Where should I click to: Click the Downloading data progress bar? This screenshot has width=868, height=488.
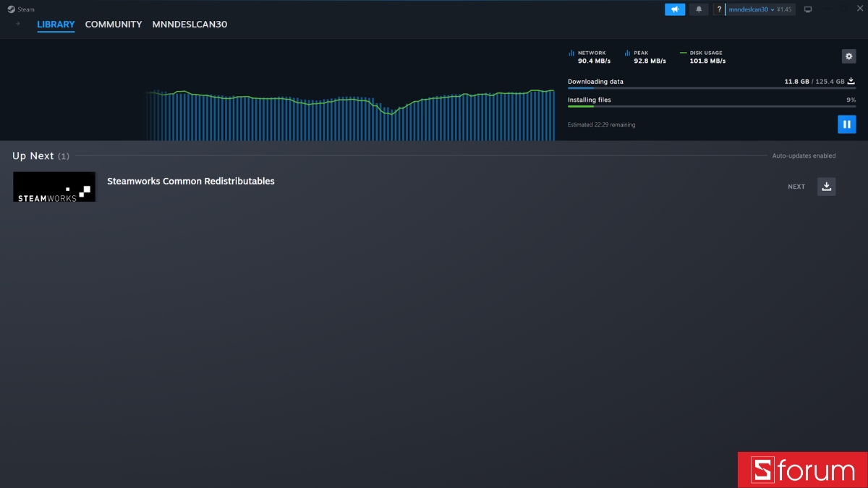tap(712, 88)
